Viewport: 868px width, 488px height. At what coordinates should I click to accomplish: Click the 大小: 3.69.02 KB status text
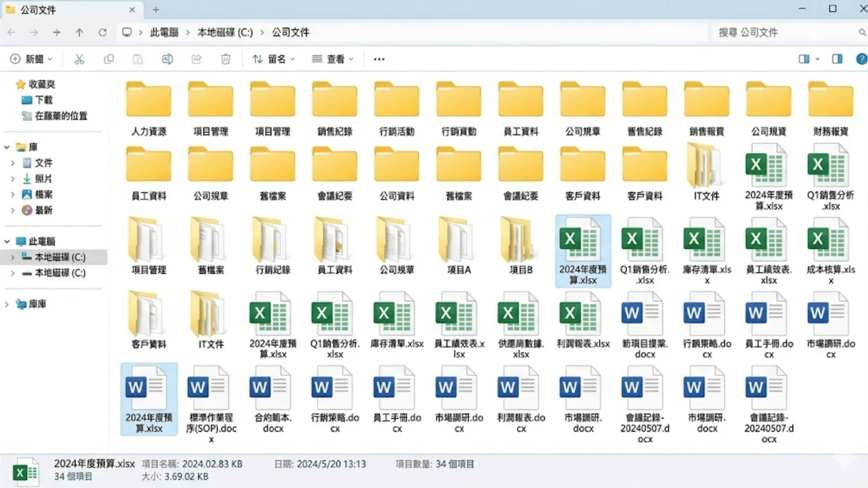point(175,477)
